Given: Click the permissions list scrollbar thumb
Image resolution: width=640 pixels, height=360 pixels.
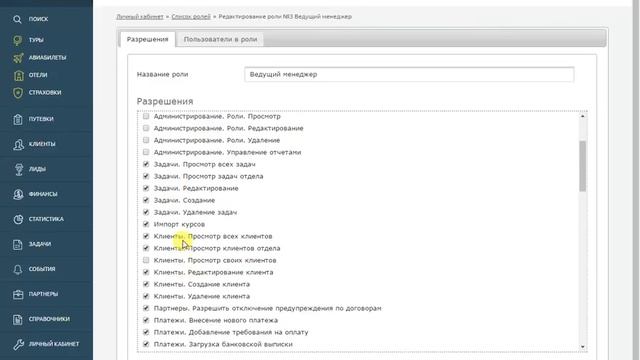Looking at the screenshot, I should [582, 166].
